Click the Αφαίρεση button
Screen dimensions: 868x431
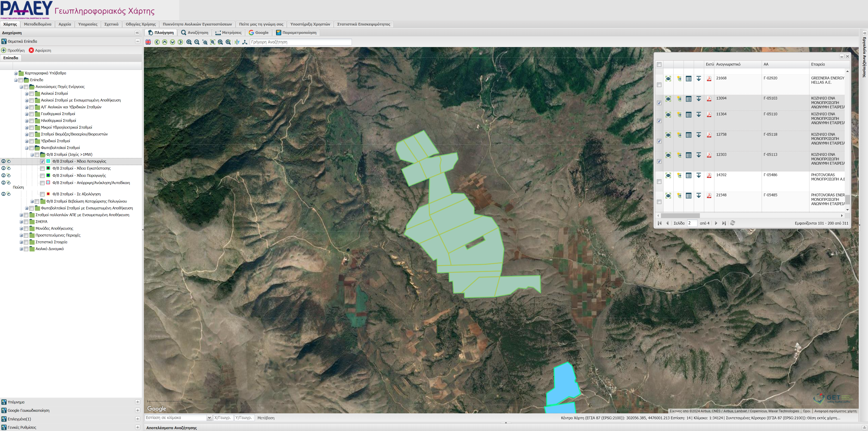(40, 50)
